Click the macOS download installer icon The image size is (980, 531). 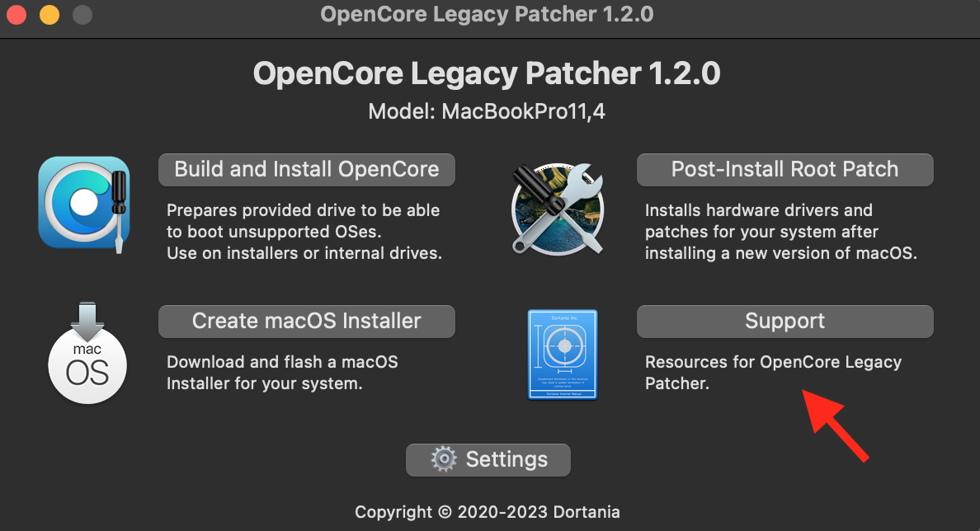pyautogui.click(x=87, y=353)
